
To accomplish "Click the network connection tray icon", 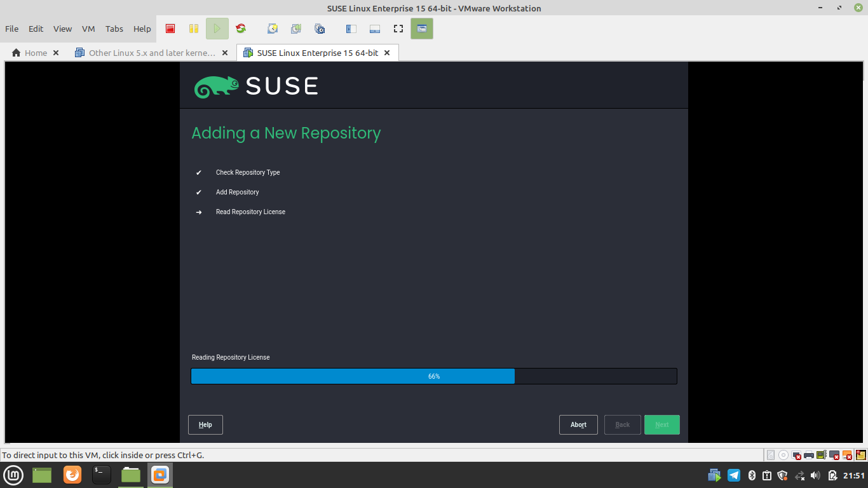I will (799, 475).
